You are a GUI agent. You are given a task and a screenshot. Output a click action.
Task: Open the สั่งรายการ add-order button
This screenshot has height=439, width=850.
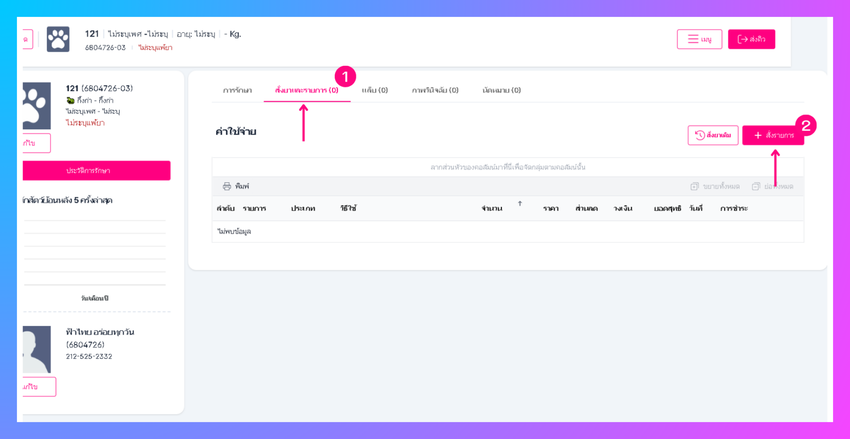click(x=773, y=135)
